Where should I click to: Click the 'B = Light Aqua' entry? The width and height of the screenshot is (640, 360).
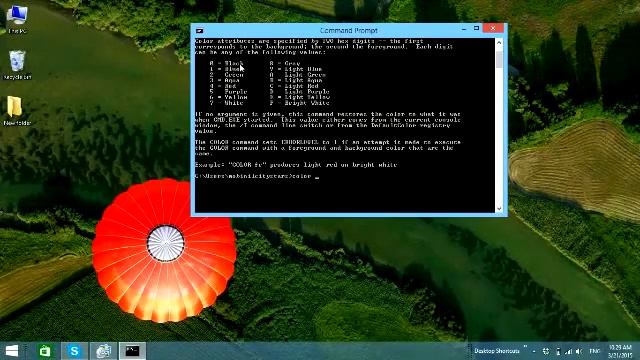[296, 80]
